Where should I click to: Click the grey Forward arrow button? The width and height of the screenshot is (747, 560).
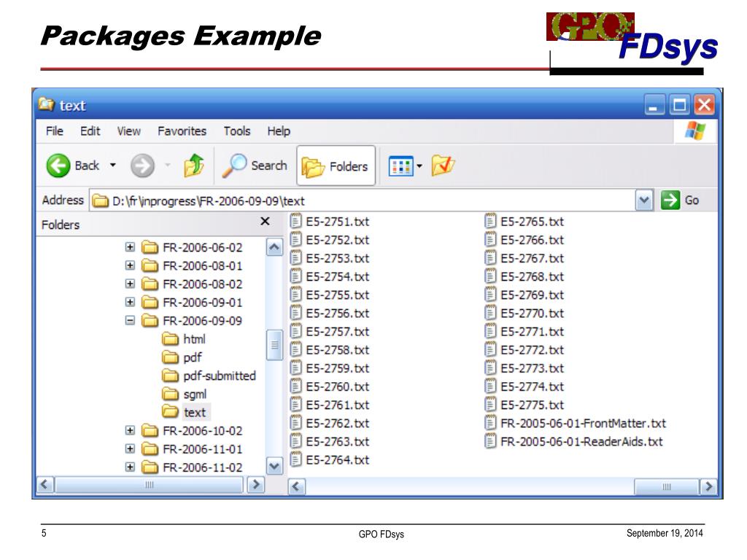(142, 166)
